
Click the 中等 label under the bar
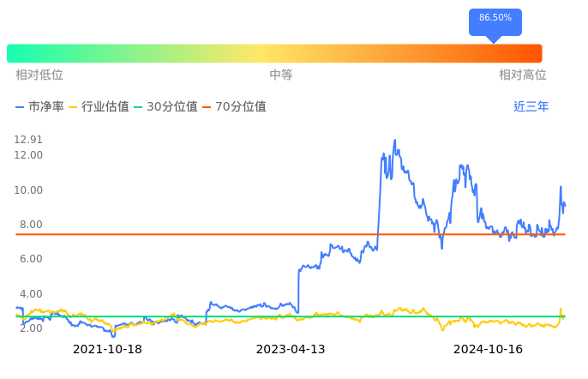281,75
